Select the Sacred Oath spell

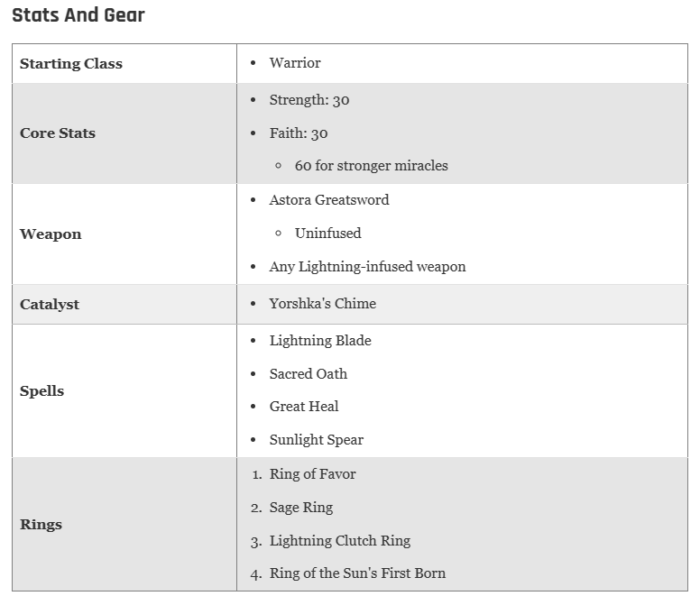coord(308,374)
